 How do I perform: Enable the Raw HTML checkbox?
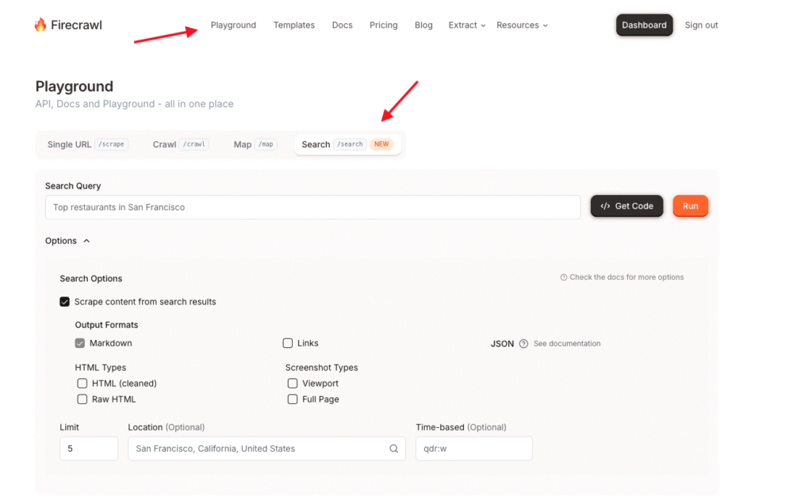(82, 399)
